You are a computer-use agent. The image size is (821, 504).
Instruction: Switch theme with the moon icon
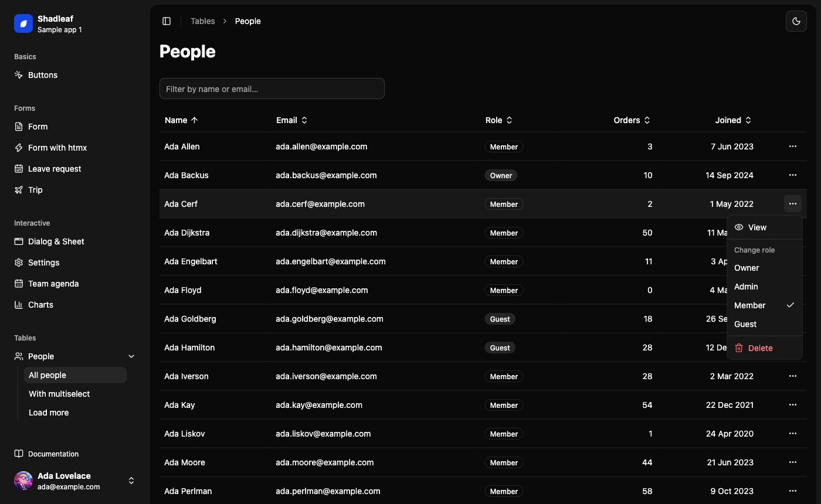coord(796,21)
